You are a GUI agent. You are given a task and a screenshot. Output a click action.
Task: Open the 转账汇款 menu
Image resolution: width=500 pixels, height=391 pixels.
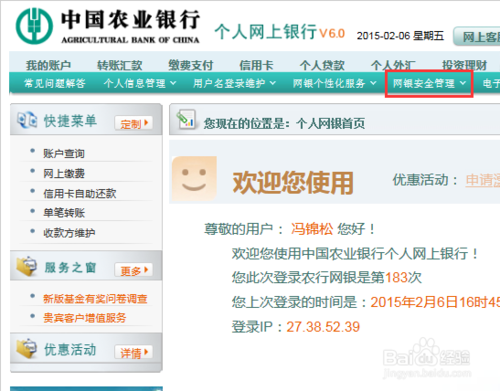(x=120, y=65)
